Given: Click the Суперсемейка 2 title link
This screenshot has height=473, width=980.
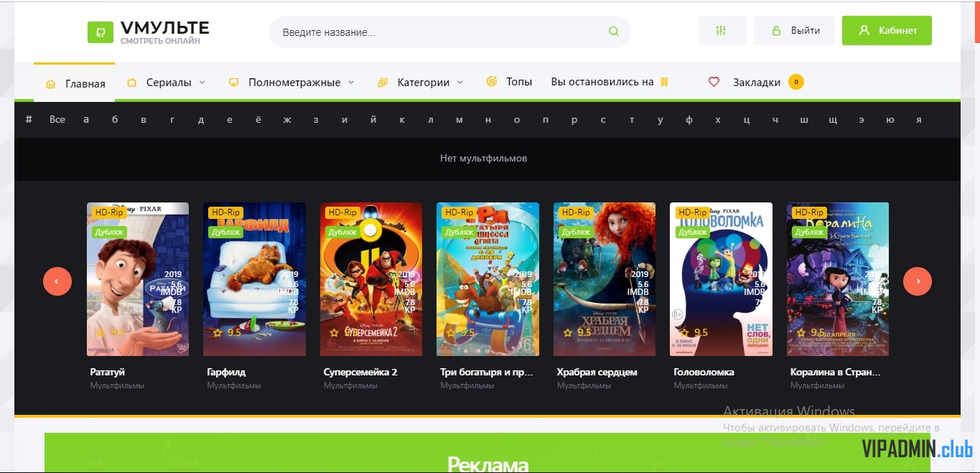Looking at the screenshot, I should 360,372.
